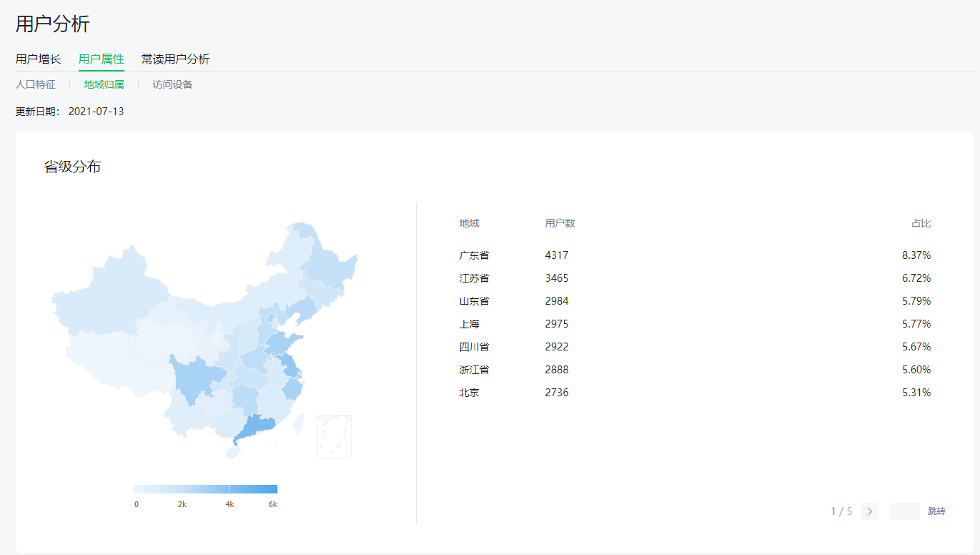This screenshot has width=980, height=555.
Task: Click the map color legend scale
Action: click(x=205, y=489)
